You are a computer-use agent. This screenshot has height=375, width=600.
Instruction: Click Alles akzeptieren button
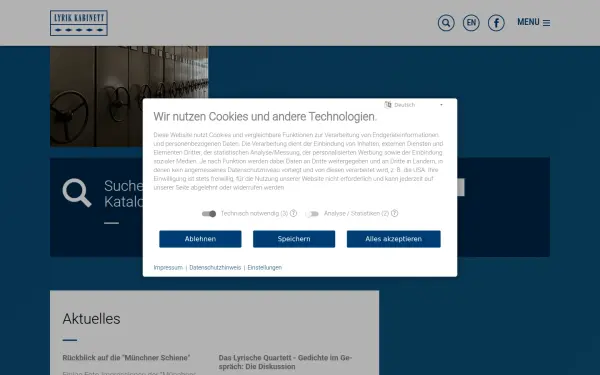tap(393, 239)
